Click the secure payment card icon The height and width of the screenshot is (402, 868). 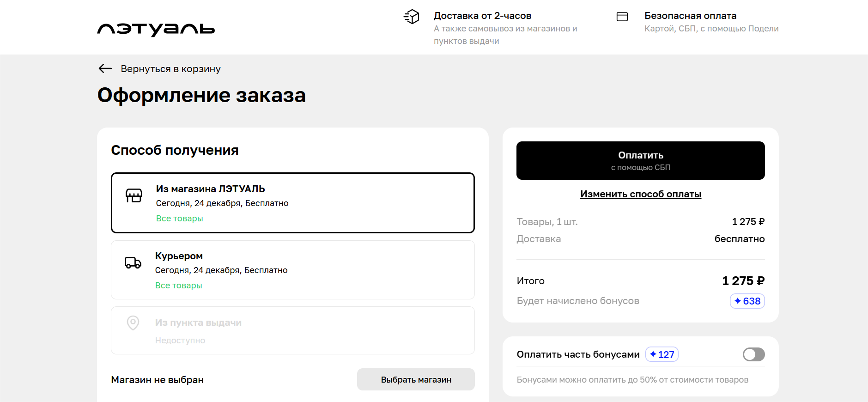[622, 17]
